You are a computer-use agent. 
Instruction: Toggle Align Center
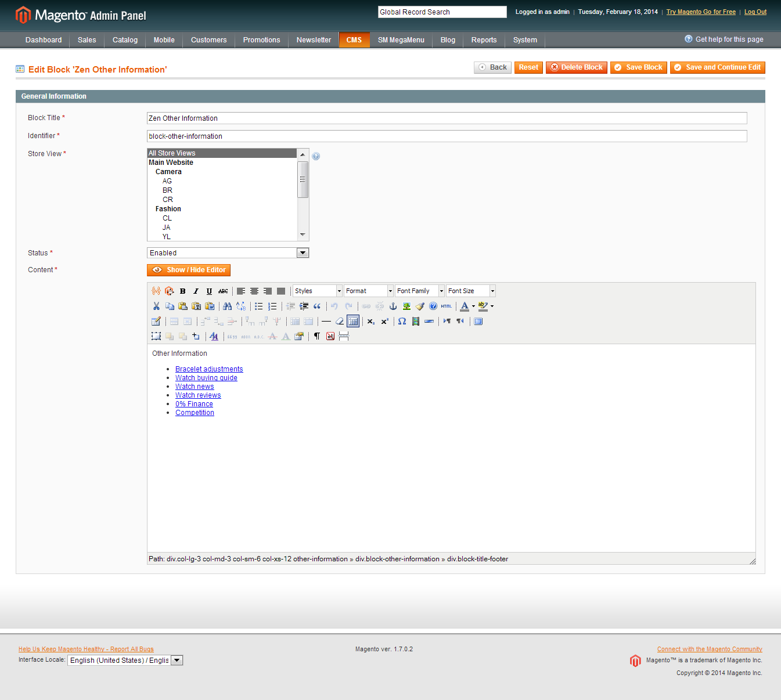click(254, 291)
